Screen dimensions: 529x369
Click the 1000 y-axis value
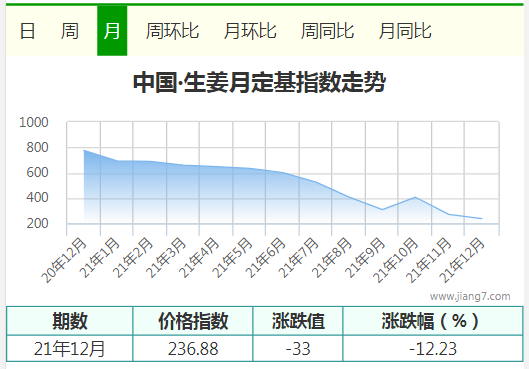pos(34,122)
